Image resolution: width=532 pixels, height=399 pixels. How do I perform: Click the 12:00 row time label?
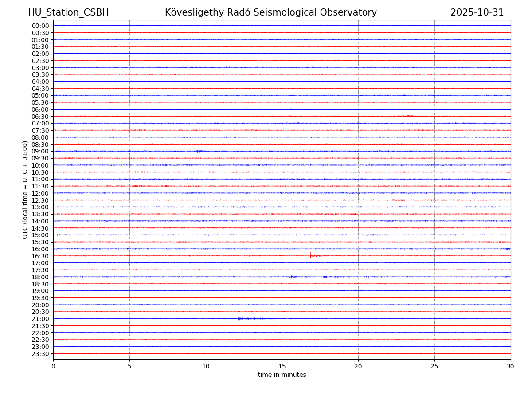click(40, 193)
